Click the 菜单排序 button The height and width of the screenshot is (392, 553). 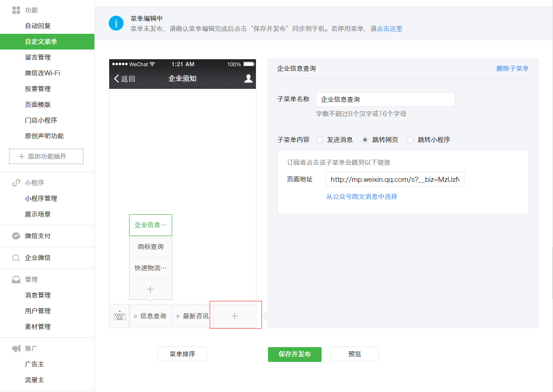click(182, 354)
